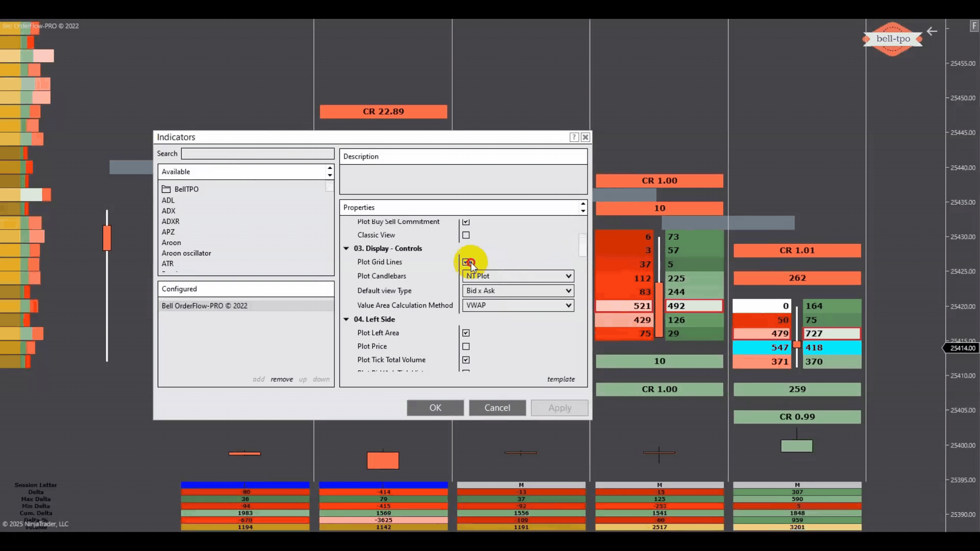Open Value Area Calculation Method dropdown
Viewport: 980px width, 551px height.
click(518, 305)
